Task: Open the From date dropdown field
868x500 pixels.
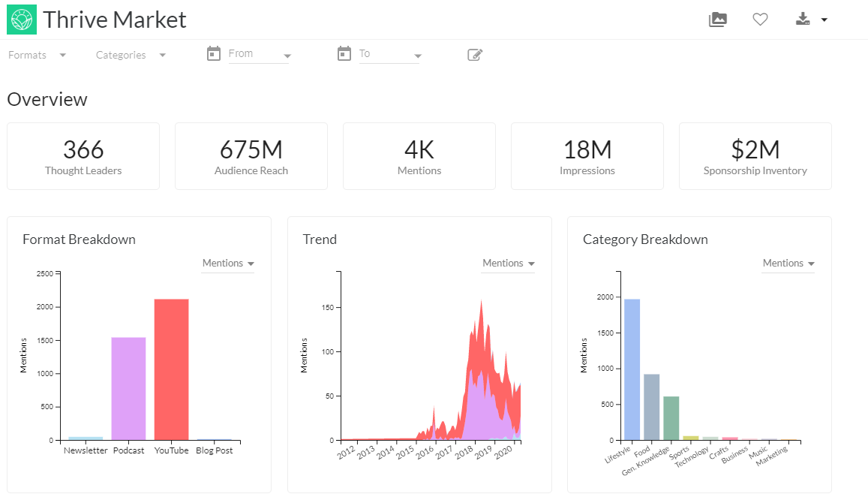Action: coord(259,54)
